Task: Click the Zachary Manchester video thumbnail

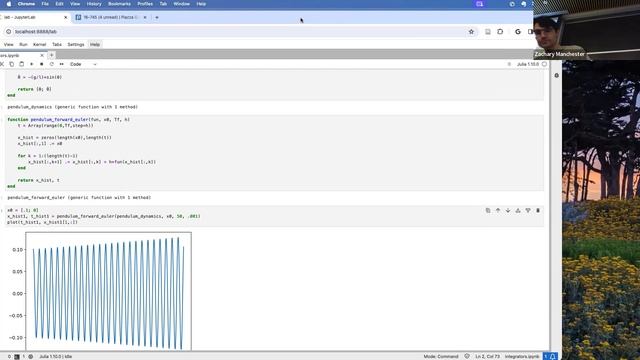Action: pos(587,30)
